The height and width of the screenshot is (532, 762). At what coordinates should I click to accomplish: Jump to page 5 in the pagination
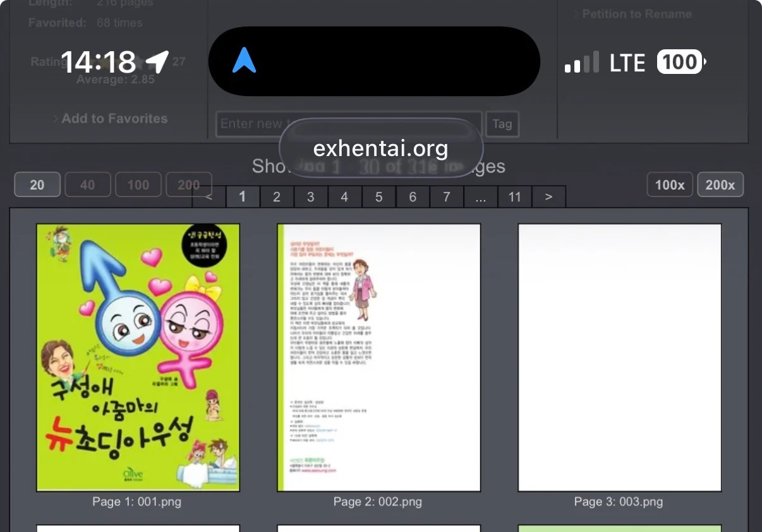click(378, 196)
